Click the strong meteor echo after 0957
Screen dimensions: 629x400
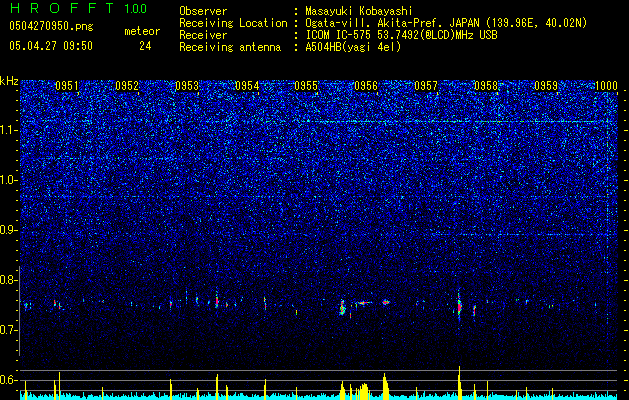click(x=459, y=307)
